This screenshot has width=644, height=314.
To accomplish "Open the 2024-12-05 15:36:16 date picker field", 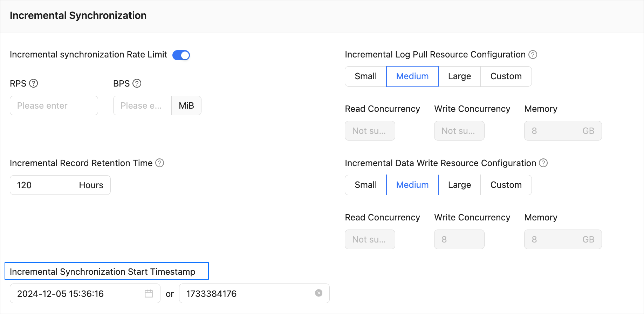I will click(77, 294).
